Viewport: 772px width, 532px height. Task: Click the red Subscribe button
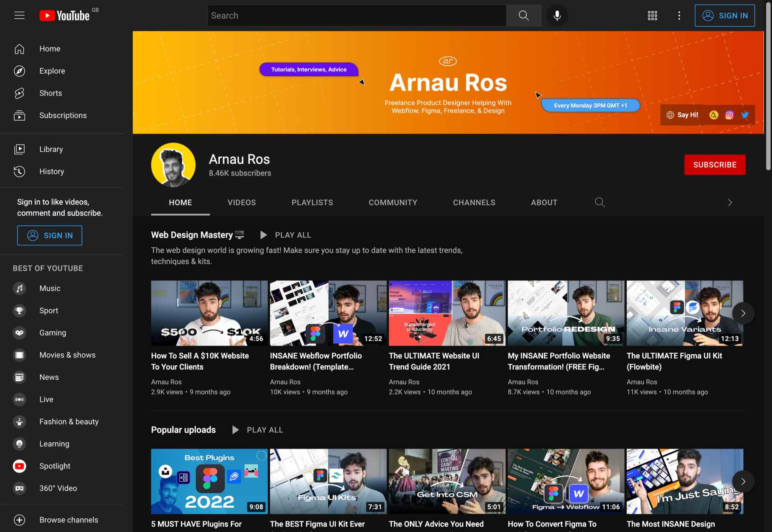pos(715,165)
